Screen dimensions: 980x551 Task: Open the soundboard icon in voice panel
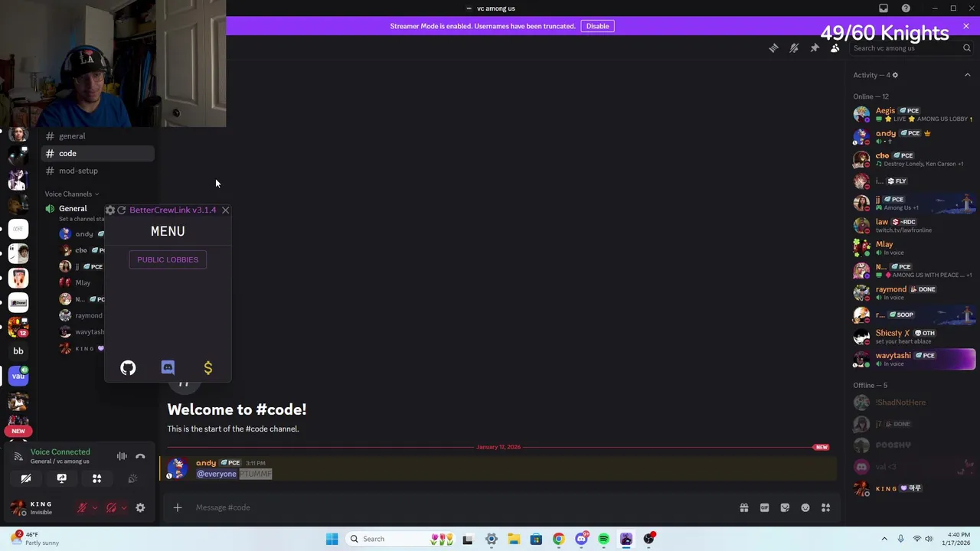[132, 478]
